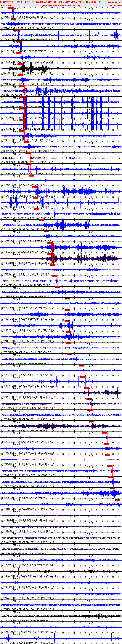The height and width of the screenshot is (644, 122).
Task: Select the UW RER EHZ station label
Action: (x=28, y=274)
